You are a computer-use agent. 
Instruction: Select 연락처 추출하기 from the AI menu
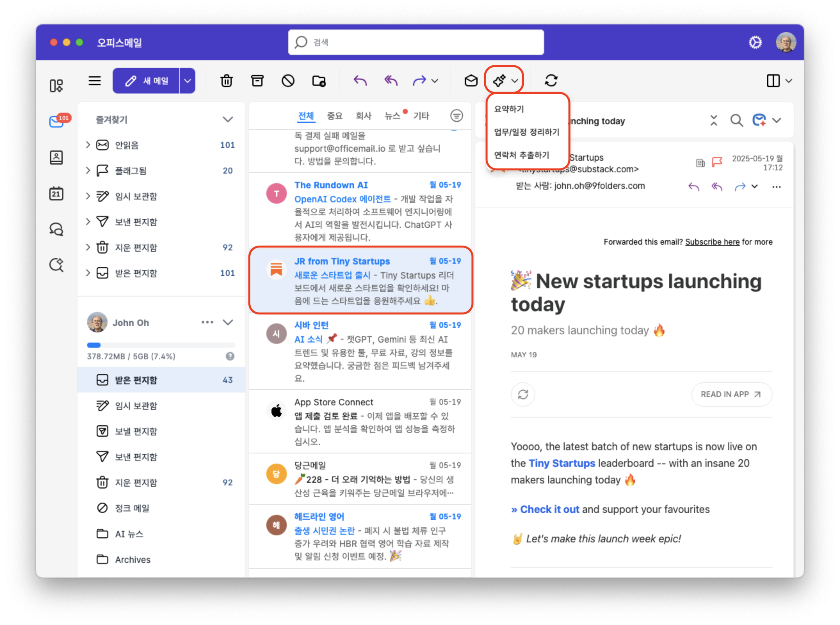pyautogui.click(x=521, y=155)
